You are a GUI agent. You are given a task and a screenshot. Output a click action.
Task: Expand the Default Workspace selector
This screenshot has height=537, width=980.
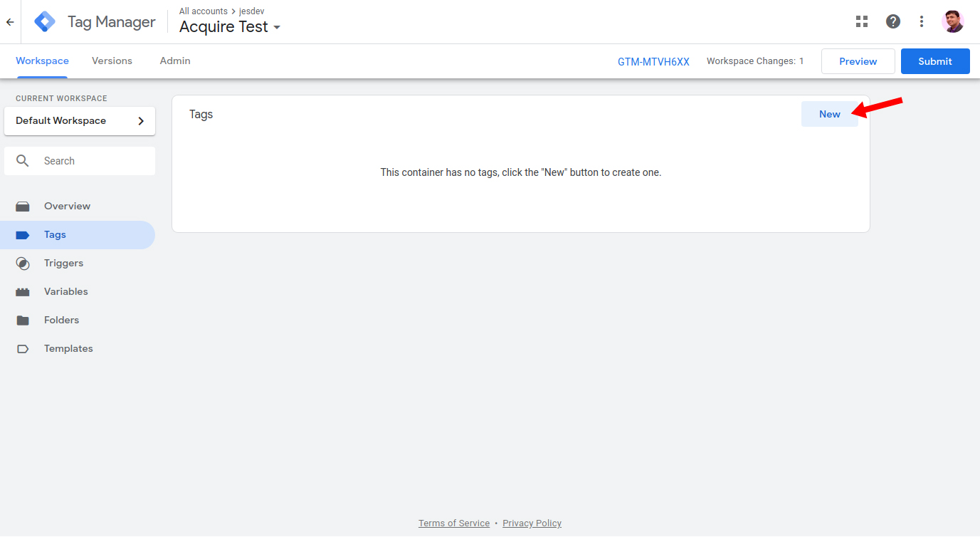coord(80,121)
